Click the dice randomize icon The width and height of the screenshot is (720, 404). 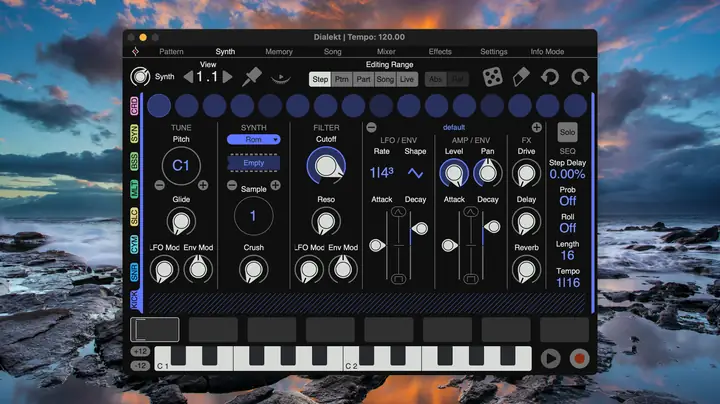[x=492, y=77]
